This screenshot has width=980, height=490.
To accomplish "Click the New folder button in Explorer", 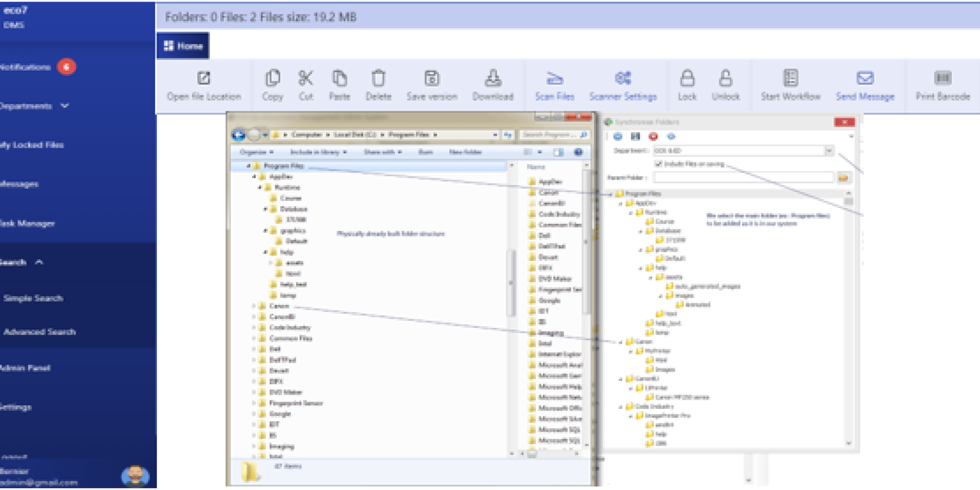I will [x=465, y=152].
